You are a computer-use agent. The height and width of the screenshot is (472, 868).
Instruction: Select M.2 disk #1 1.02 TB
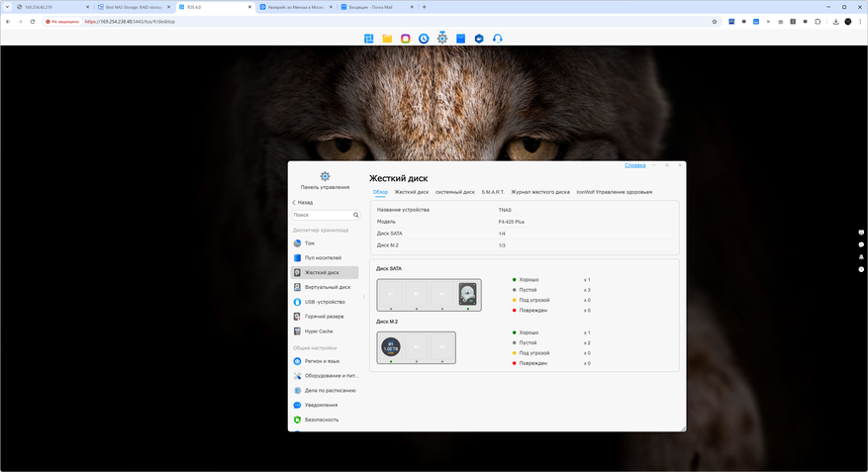[391, 347]
